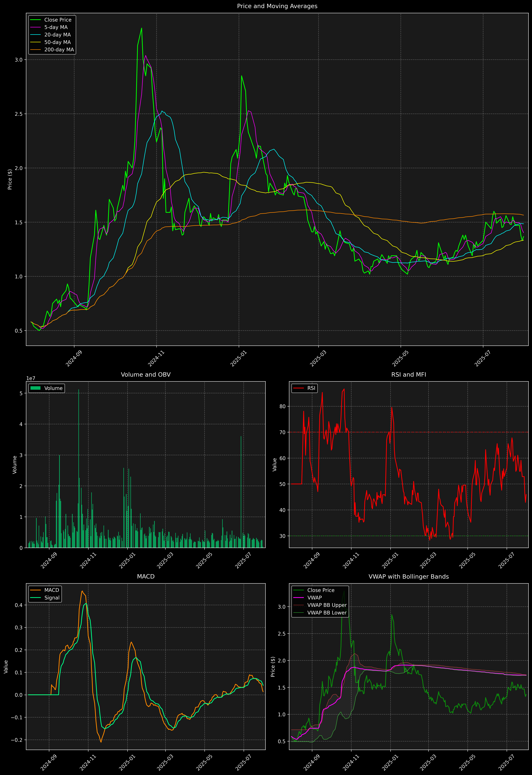
Task: Click the "Volume and OBV" chart title
Action: (146, 374)
